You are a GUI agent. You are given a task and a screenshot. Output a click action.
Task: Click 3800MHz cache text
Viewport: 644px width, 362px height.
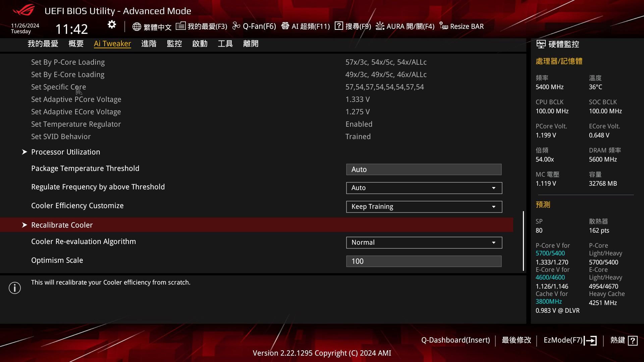click(x=549, y=302)
